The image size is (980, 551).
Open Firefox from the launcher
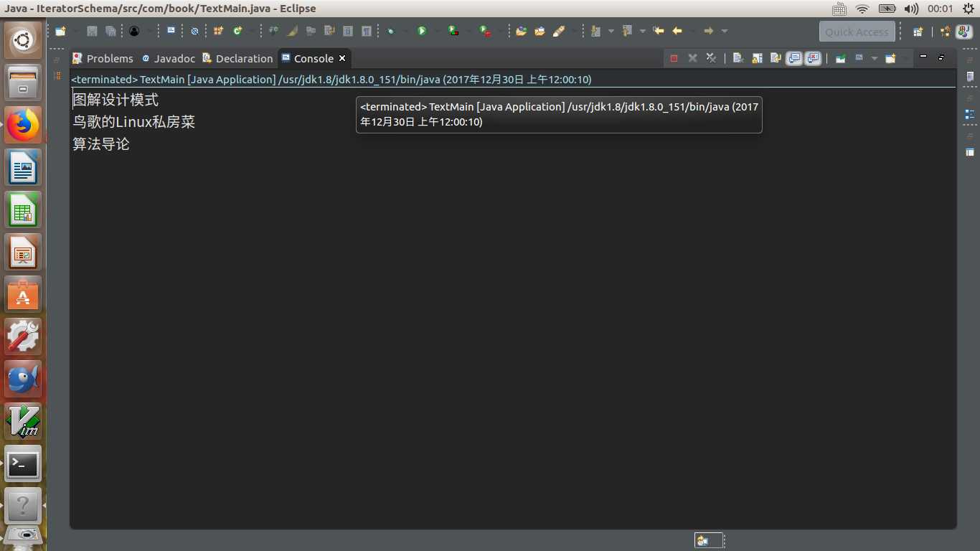23,126
